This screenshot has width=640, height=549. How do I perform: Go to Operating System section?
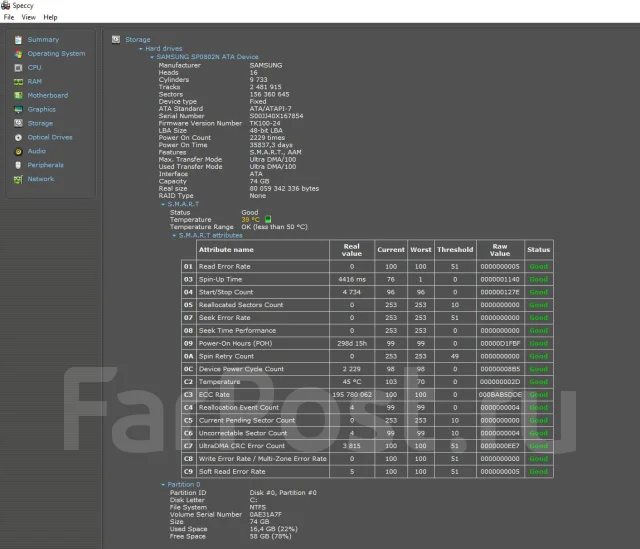56,53
